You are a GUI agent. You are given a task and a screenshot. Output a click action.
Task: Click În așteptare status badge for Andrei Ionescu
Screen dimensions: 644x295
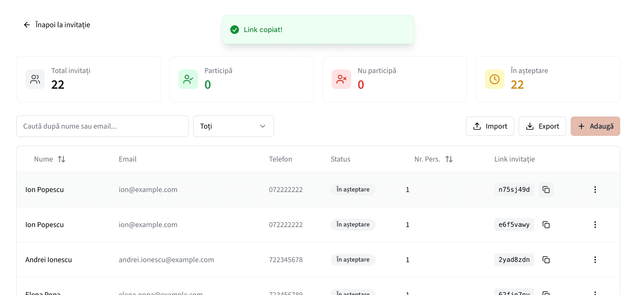click(353, 260)
